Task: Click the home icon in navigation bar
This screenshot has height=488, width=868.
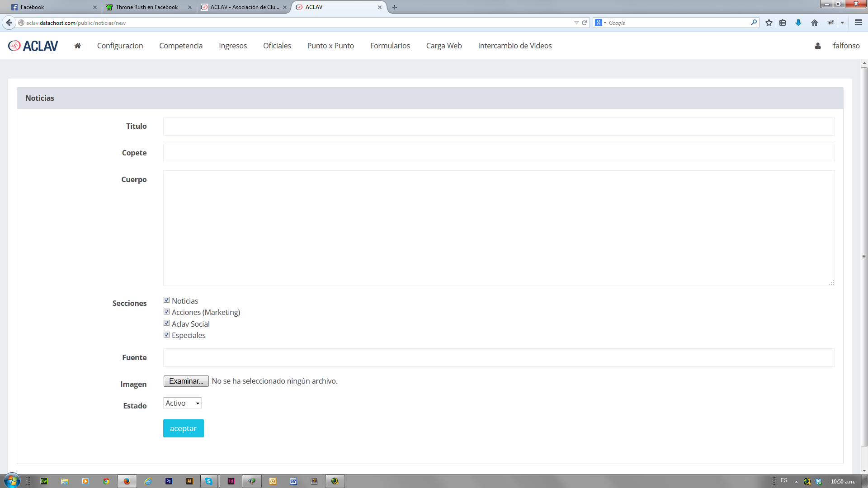Action: [78, 46]
